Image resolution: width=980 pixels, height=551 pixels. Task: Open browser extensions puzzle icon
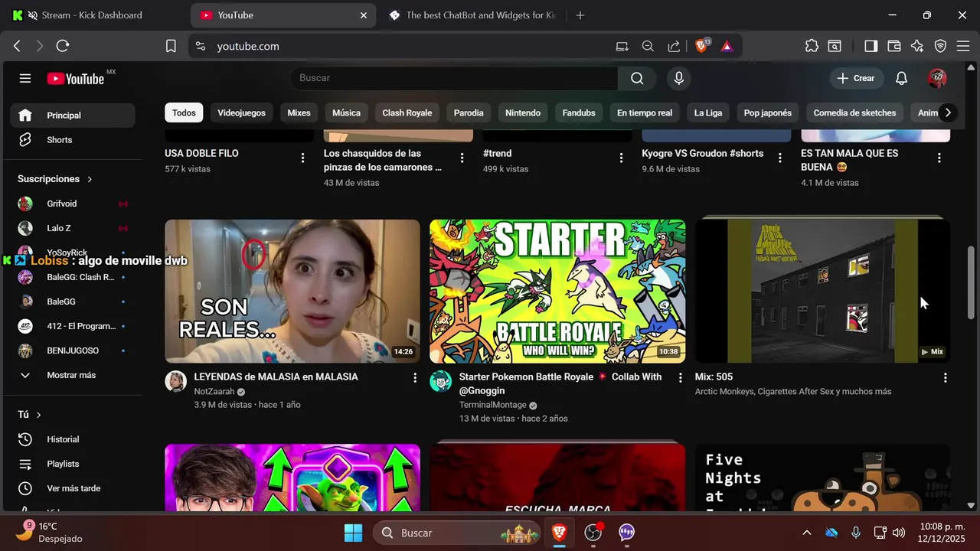[x=812, y=46]
